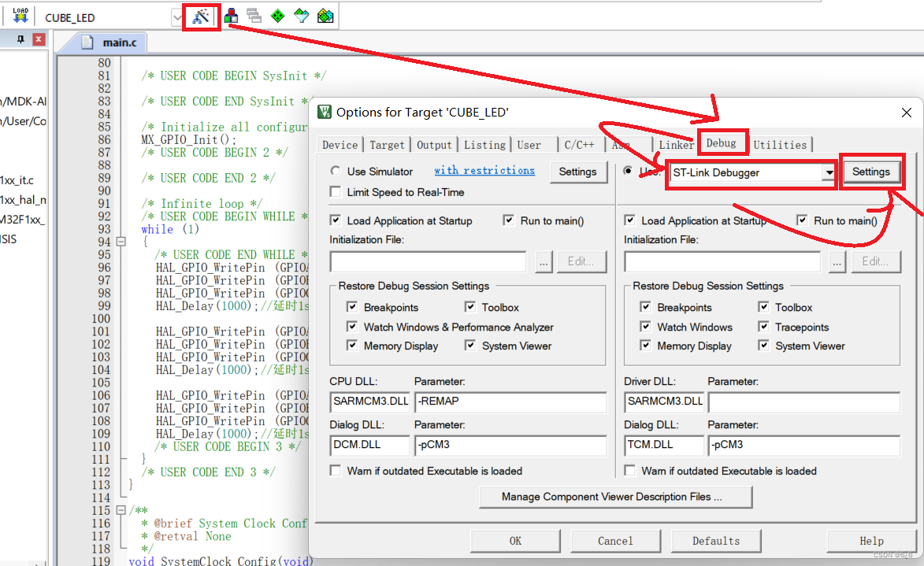Screen dimensions: 924x566
Task: Select the Use hardware debugger radio button
Action: click(628, 171)
